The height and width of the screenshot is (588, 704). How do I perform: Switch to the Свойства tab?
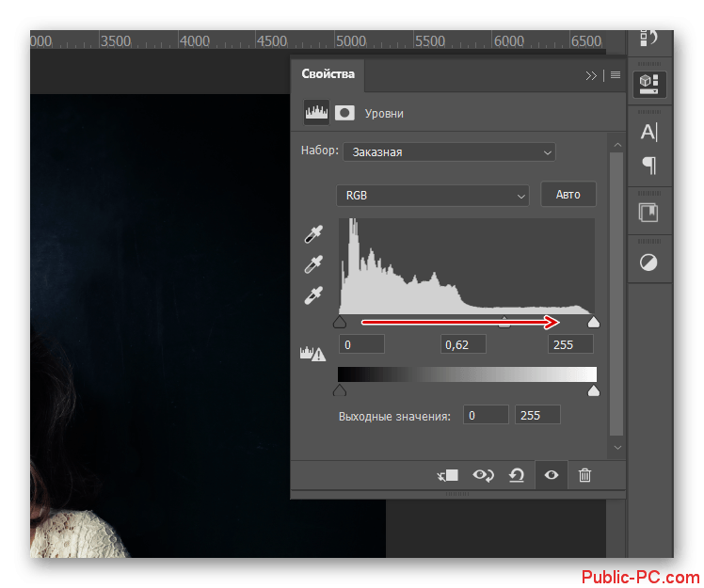click(x=328, y=74)
